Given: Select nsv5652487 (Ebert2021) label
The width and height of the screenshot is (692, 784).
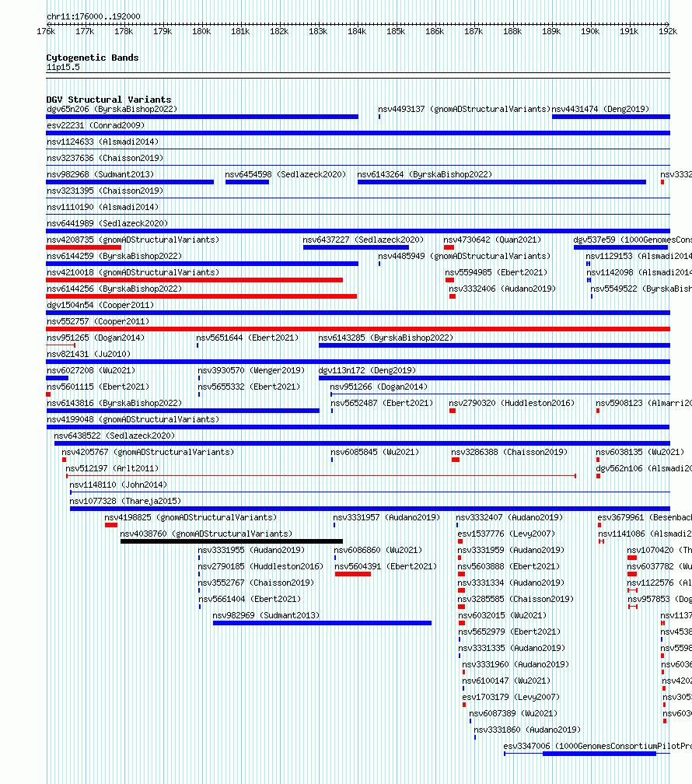Looking at the screenshot, I should [x=382, y=403].
